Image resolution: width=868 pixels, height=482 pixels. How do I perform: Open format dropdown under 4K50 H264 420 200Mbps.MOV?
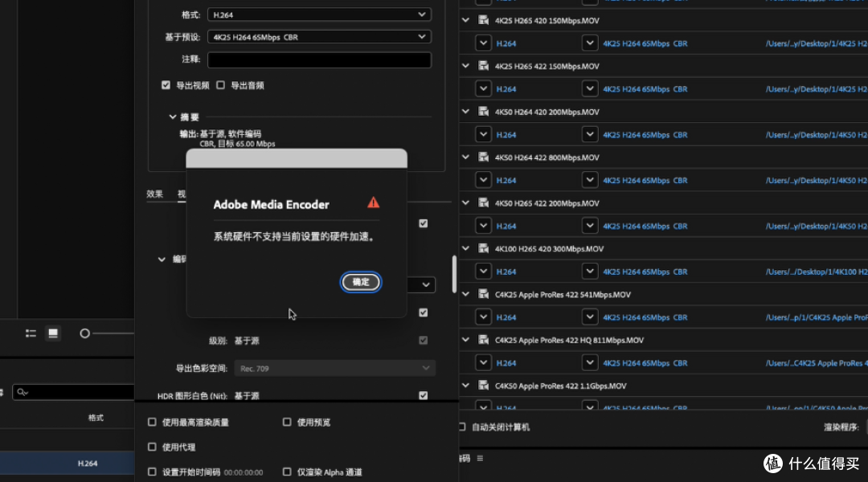point(483,134)
